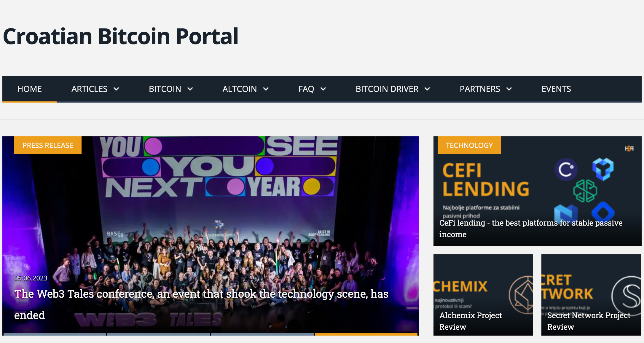Open the Web3 Tales conference article headline

tap(201, 304)
